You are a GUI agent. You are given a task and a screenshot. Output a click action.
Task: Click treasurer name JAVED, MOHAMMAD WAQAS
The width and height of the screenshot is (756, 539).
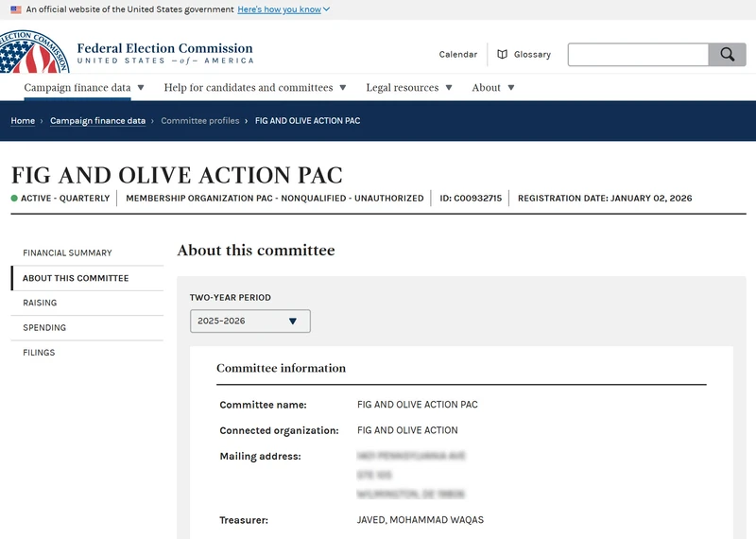(x=420, y=520)
